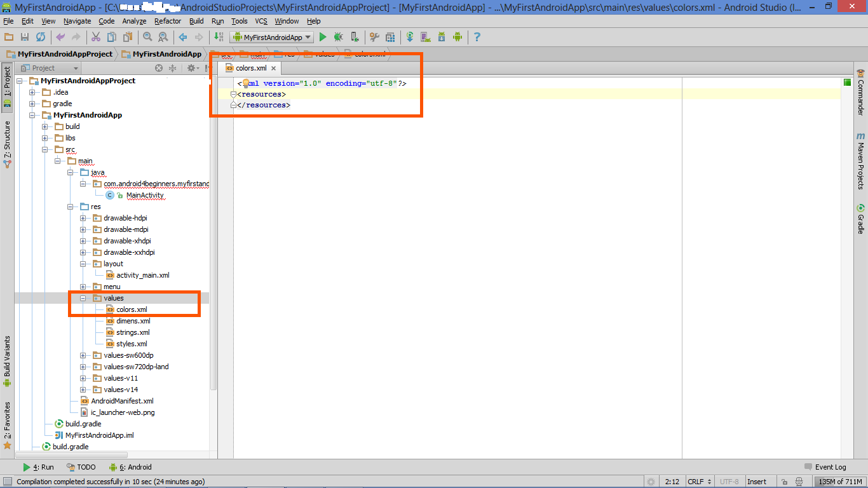Viewport: 868px width, 488px height.
Task: Click the Replace magnifier icon
Action: (x=163, y=37)
